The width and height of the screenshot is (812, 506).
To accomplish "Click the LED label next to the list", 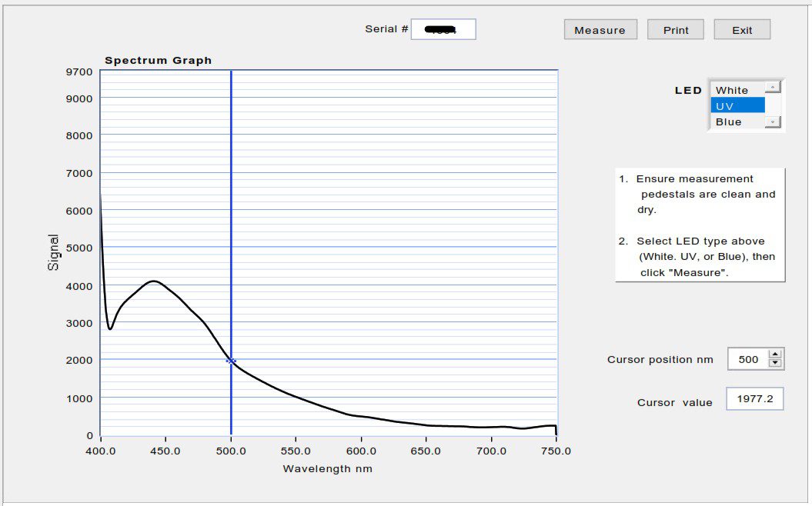I will [x=688, y=90].
